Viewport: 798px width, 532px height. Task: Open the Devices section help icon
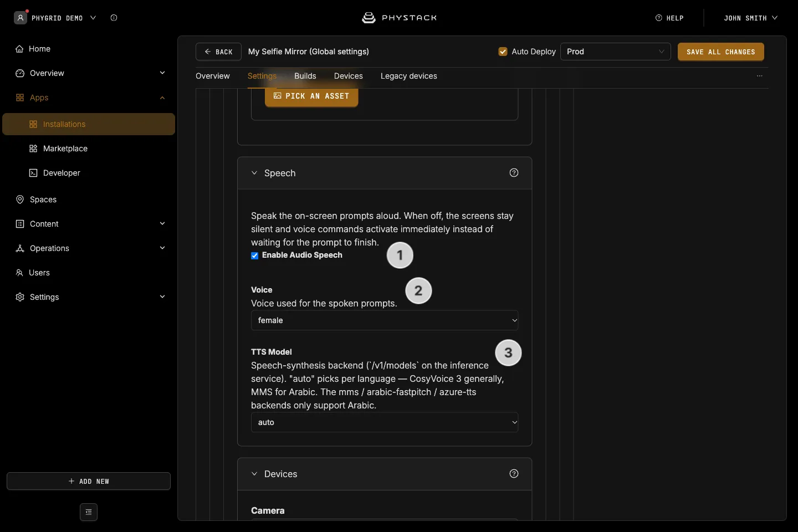click(x=514, y=474)
